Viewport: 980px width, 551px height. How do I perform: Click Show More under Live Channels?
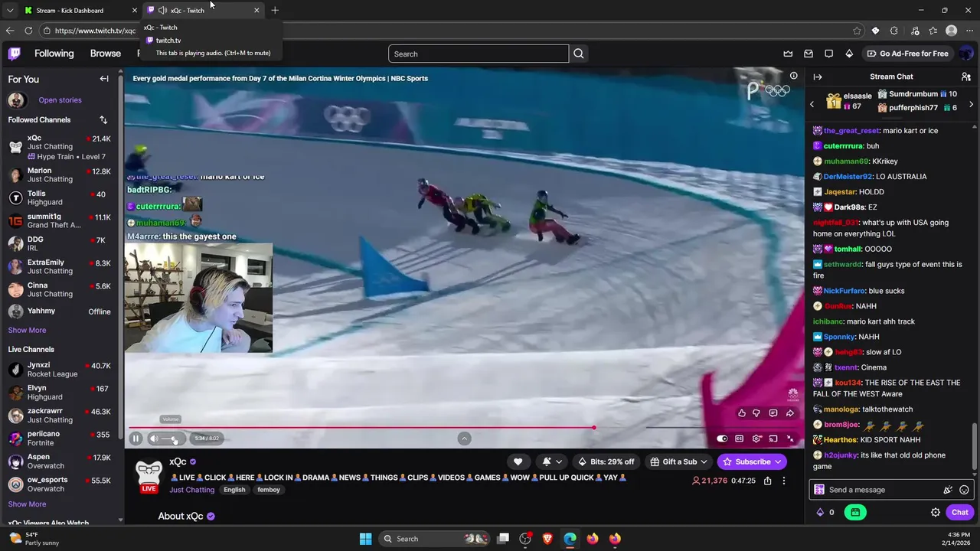[x=27, y=504]
